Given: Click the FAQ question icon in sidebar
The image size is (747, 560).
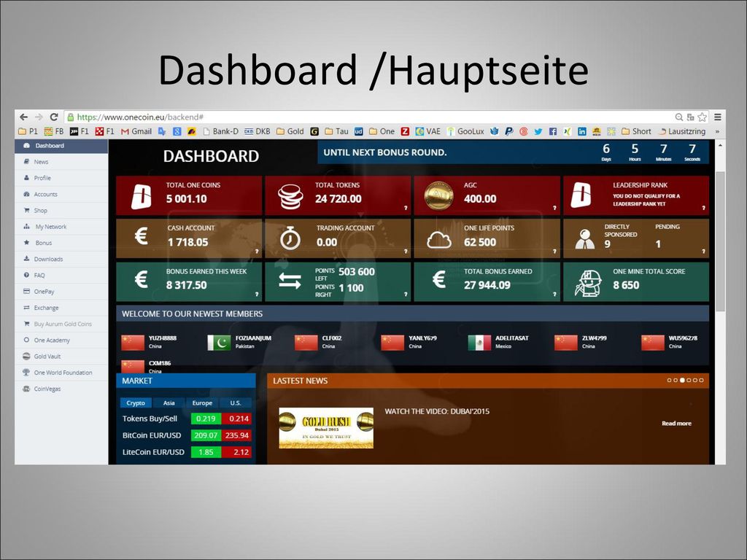Looking at the screenshot, I should 27,275.
